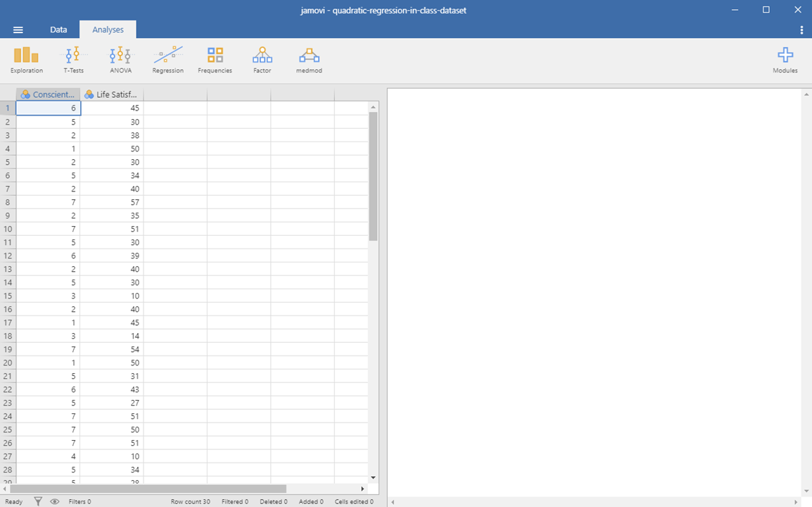Open the Regression analysis menu
Screen dimensions: 812x507
tap(167, 60)
